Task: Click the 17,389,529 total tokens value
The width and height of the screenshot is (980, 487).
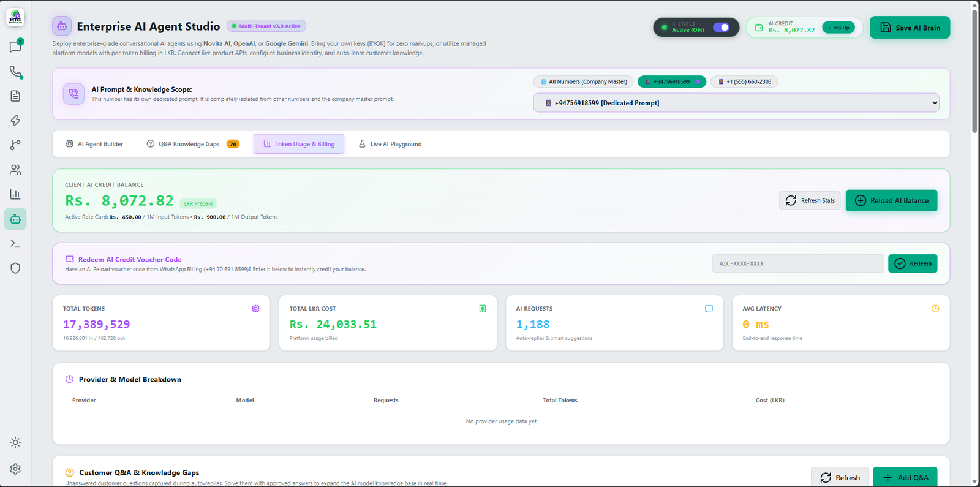Action: coord(96,324)
